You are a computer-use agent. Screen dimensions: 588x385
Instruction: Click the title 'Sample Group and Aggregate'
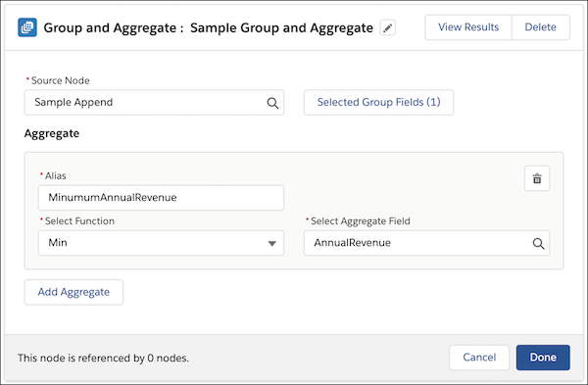[x=281, y=27]
